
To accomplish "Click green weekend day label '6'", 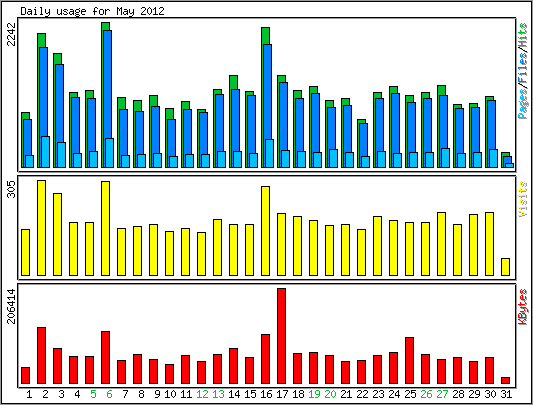I will 109,394.
